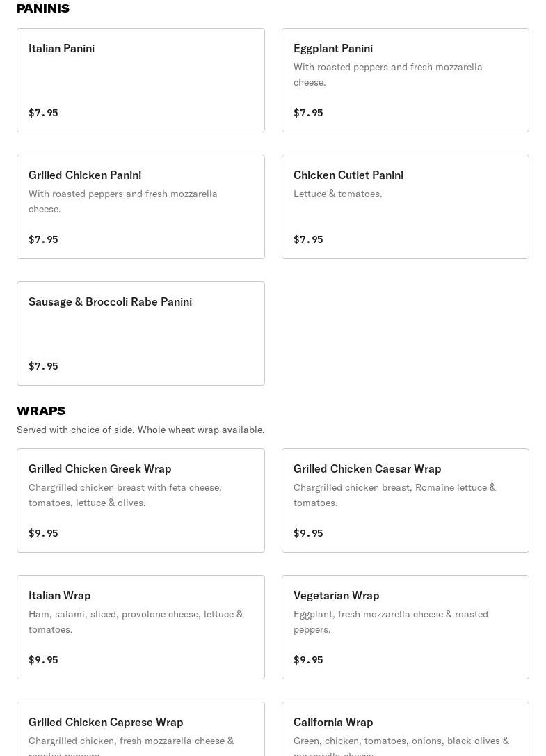
Task: Click the Italian Wrap ingredients description
Action: pos(136,622)
